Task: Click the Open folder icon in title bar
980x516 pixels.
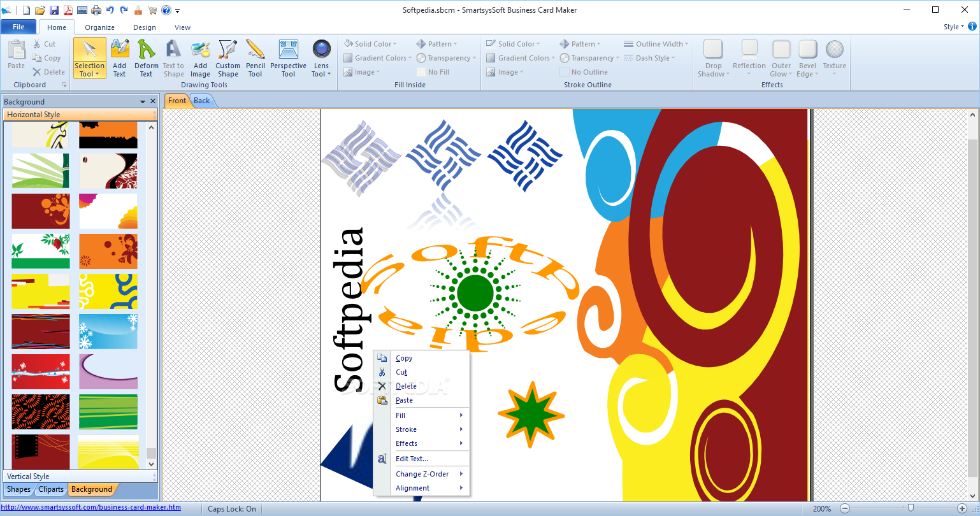Action: pos(40,10)
